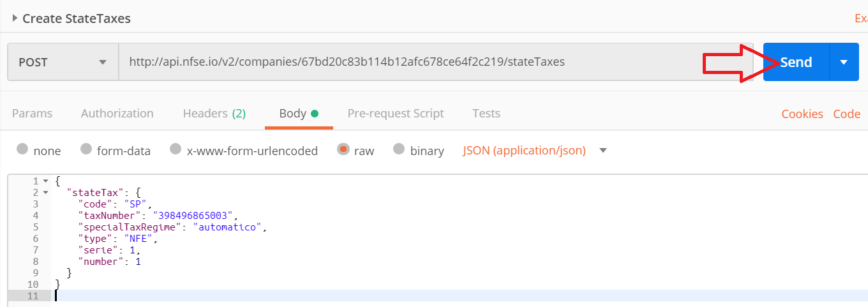Open the Pre-request Script tab
The height and width of the screenshot is (307, 868).
click(396, 114)
